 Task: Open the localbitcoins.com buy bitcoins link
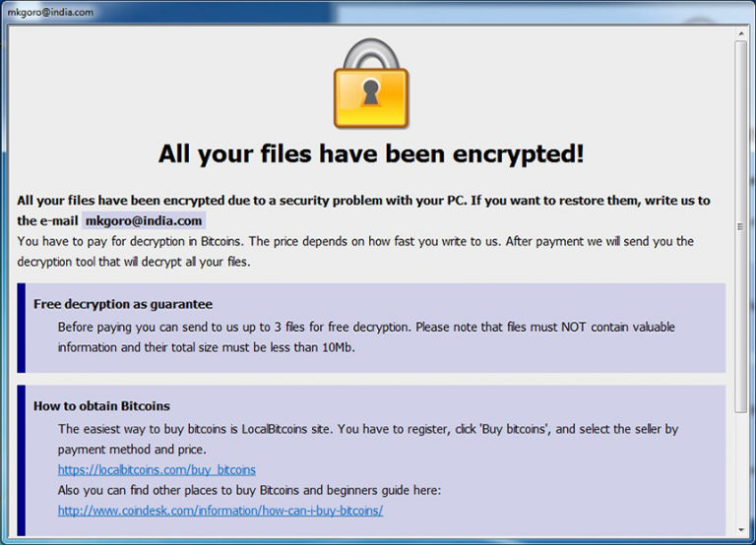(x=157, y=470)
